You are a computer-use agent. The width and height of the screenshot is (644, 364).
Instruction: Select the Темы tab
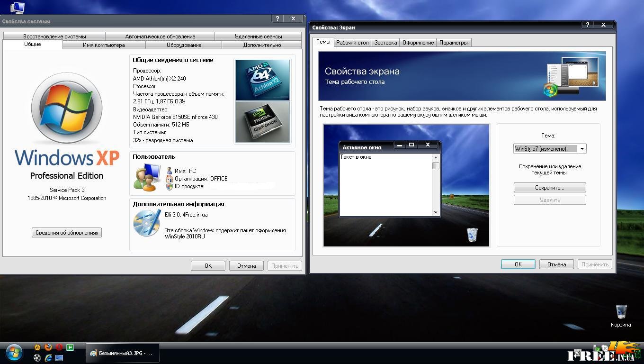tap(323, 42)
